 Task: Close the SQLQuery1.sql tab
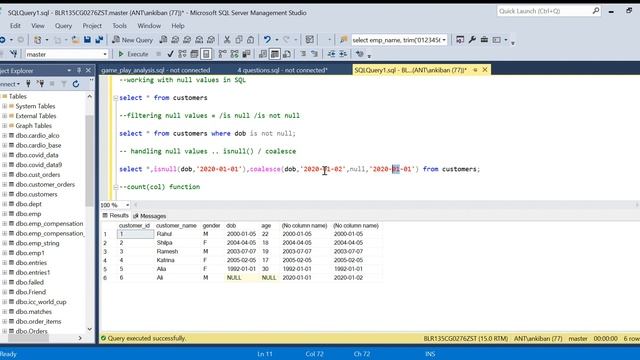[485, 70]
